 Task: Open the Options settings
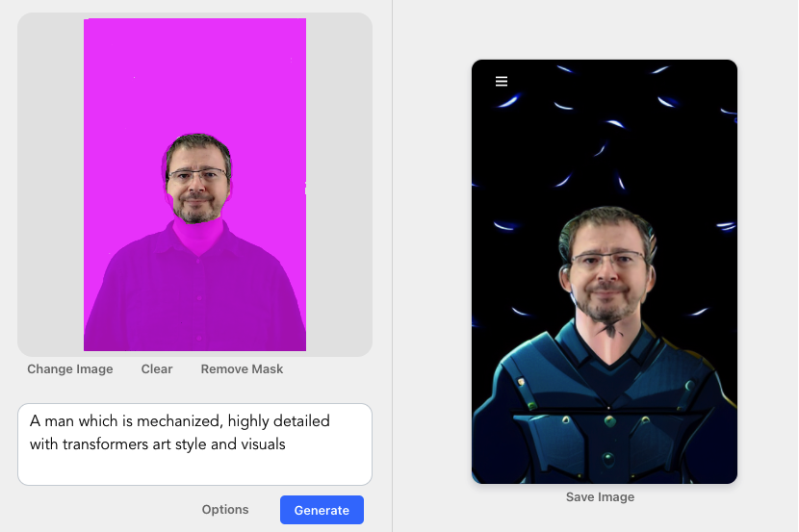click(x=225, y=510)
